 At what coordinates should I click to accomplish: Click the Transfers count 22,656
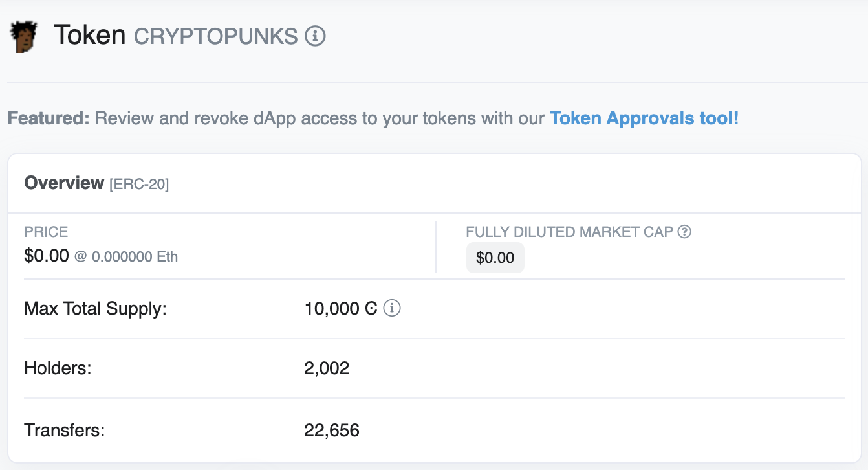click(x=332, y=429)
